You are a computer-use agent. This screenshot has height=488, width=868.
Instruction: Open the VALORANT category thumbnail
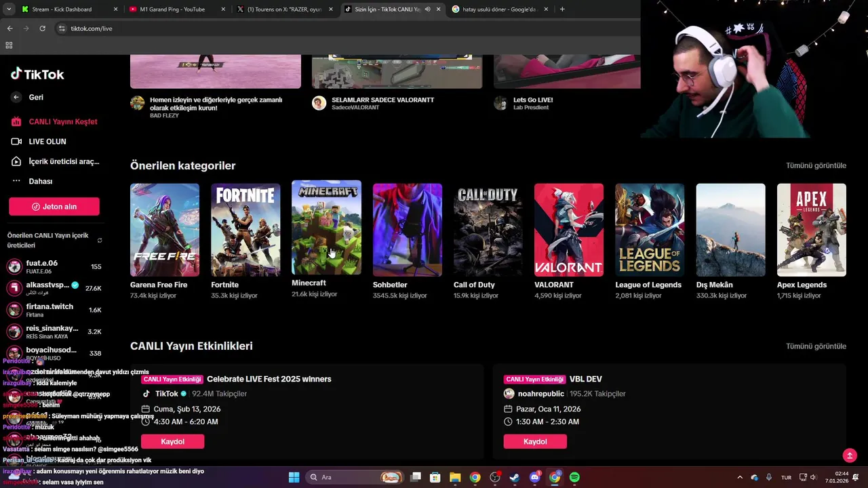(x=569, y=230)
